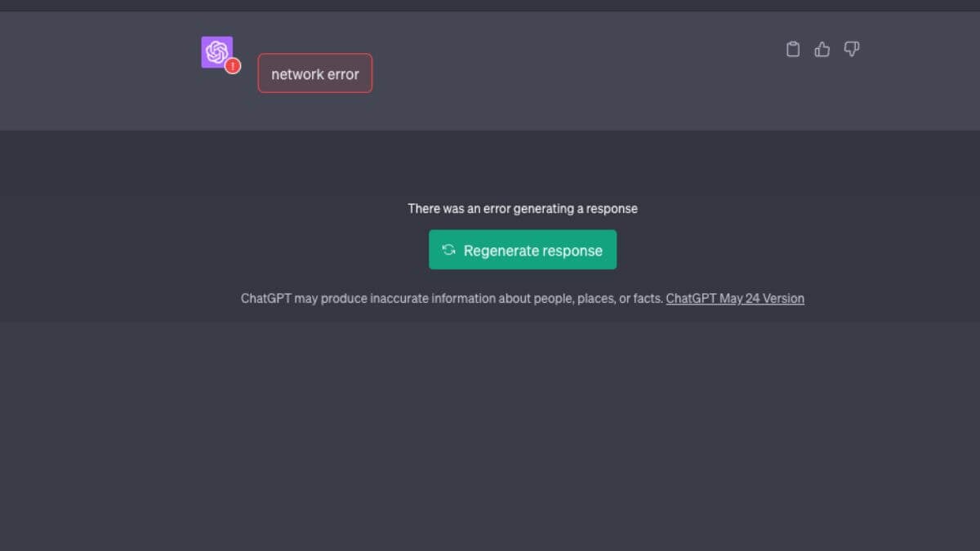The height and width of the screenshot is (551, 980).
Task: Copy the response with the clipboard icon
Action: [792, 50]
